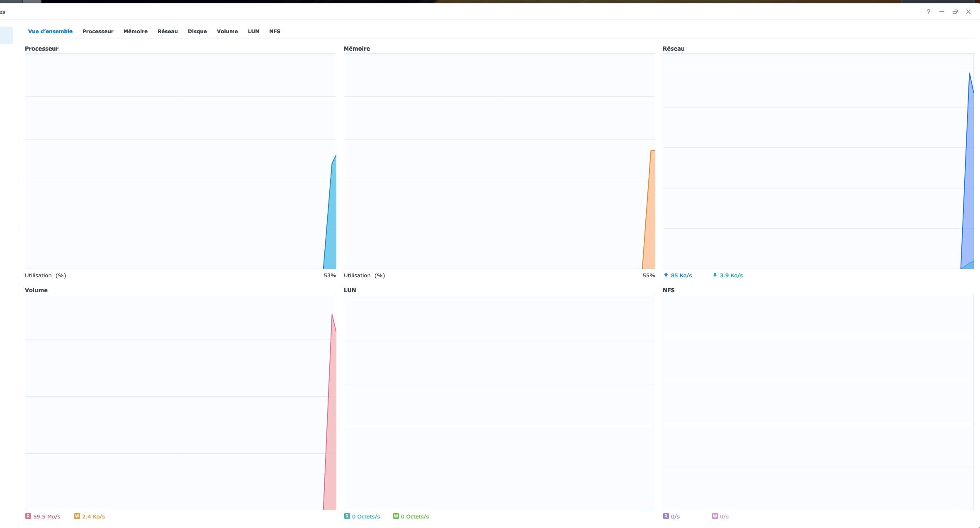Screen dimensions: 980x528
Task: Click the LUN write W badge
Action: click(396, 516)
